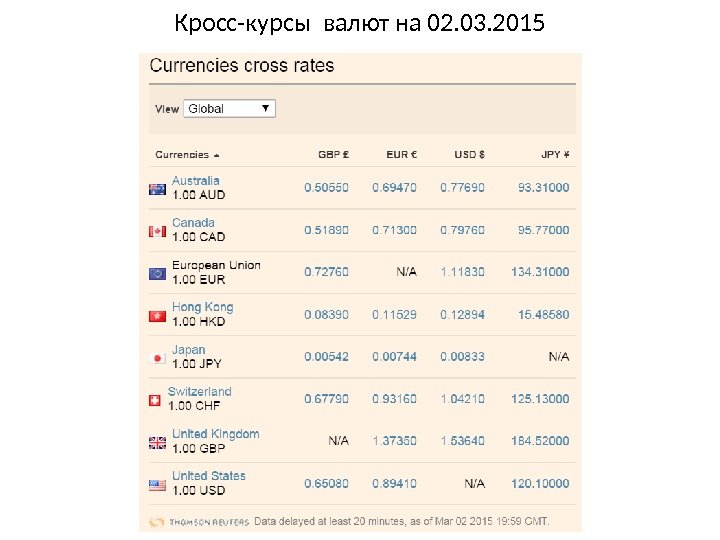
Task: Click the Australia flag icon
Action: 157,189
